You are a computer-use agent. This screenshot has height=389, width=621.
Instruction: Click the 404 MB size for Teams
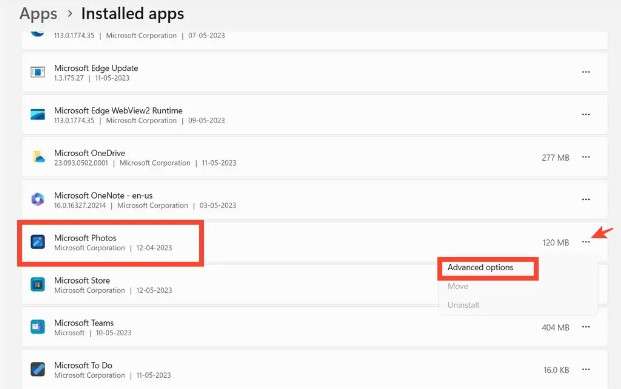coord(555,328)
